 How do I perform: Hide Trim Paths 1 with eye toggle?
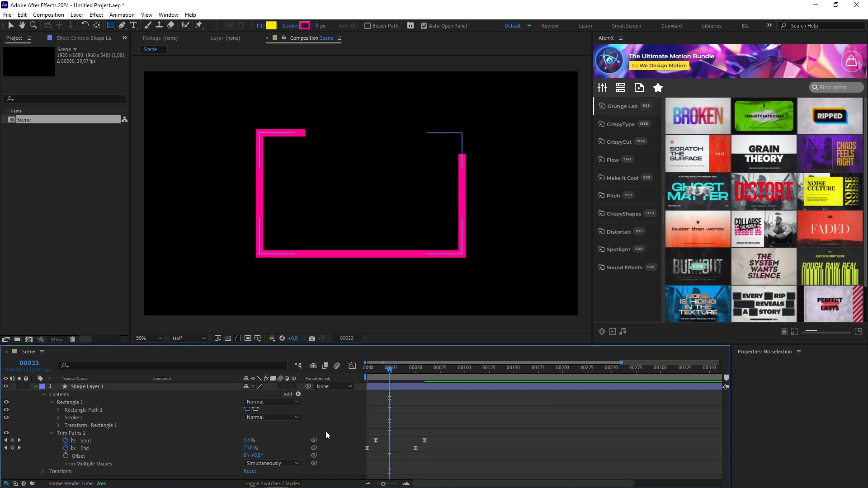[6, 433]
